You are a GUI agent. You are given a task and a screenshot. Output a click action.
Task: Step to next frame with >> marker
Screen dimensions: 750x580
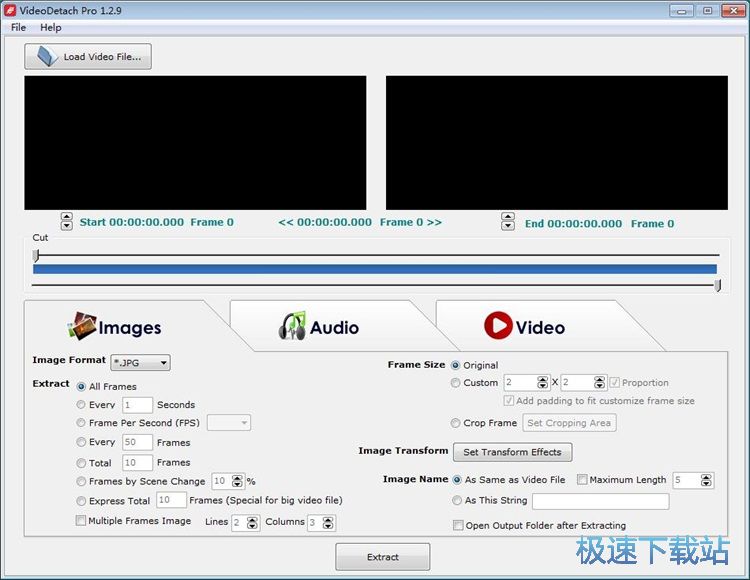pos(434,222)
